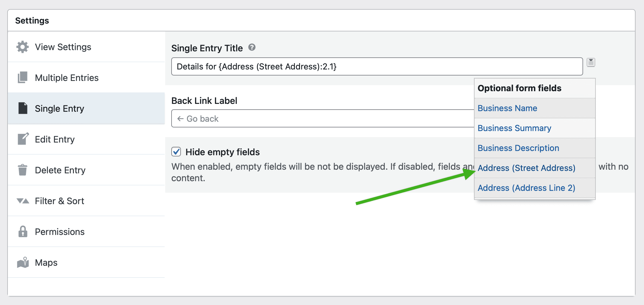644x305 pixels.
Task: Open the merge tag picker beside Single Entry Title
Action: tap(591, 62)
